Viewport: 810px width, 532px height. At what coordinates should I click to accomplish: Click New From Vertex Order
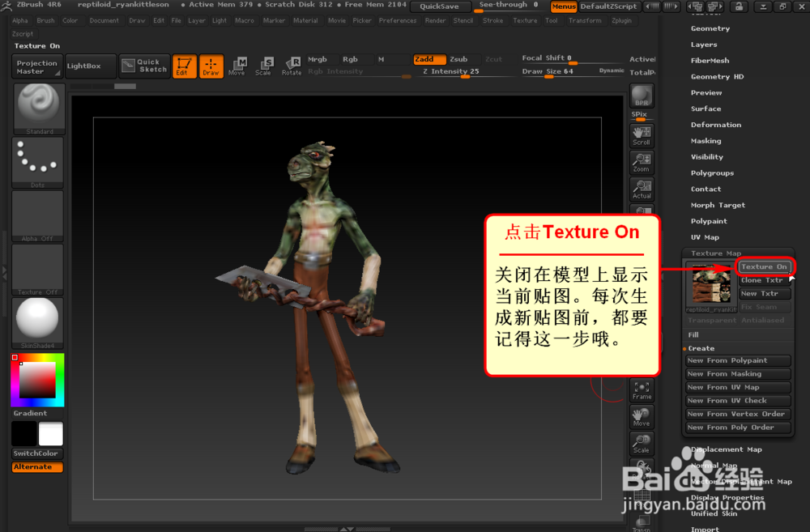click(x=738, y=415)
